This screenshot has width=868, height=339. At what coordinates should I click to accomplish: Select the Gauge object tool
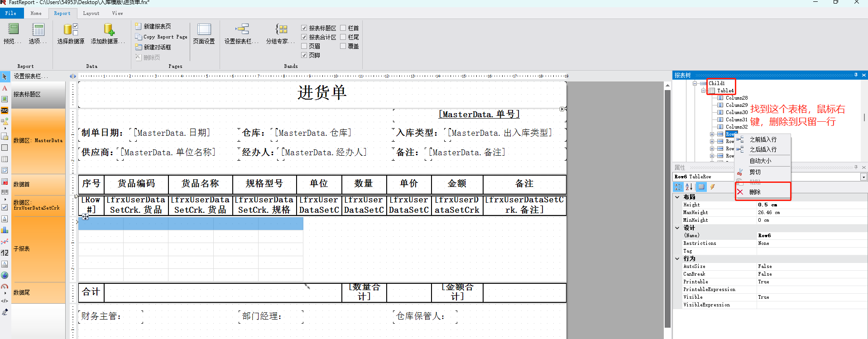[x=5, y=286]
